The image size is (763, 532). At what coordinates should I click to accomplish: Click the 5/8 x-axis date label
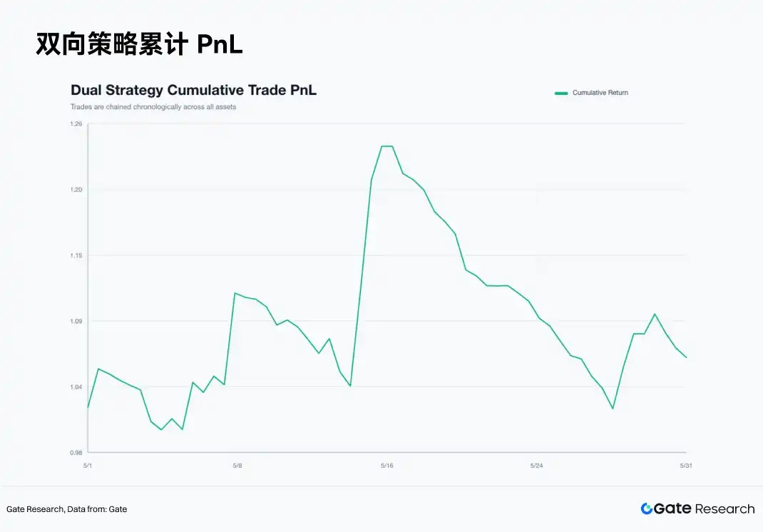click(237, 465)
